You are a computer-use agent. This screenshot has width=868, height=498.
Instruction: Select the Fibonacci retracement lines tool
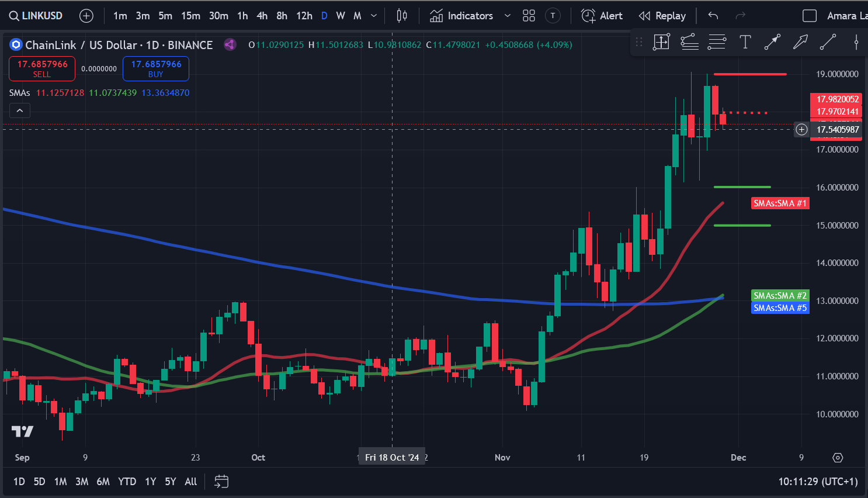[x=717, y=41]
